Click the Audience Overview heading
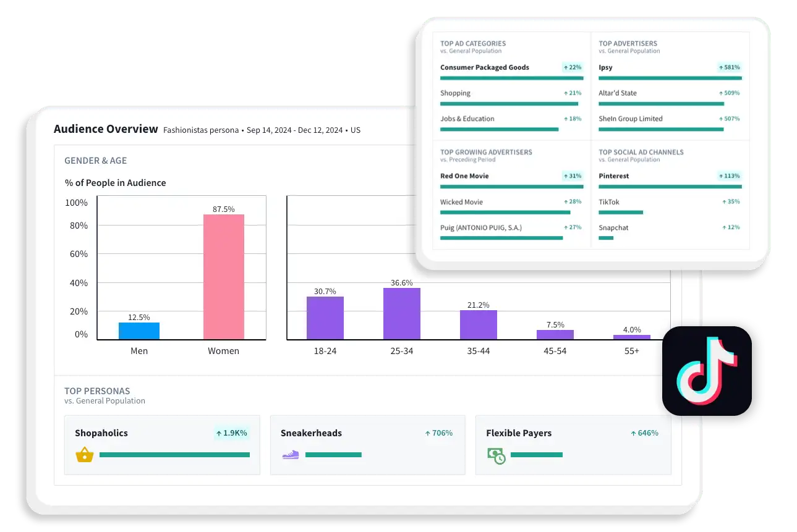 click(106, 129)
